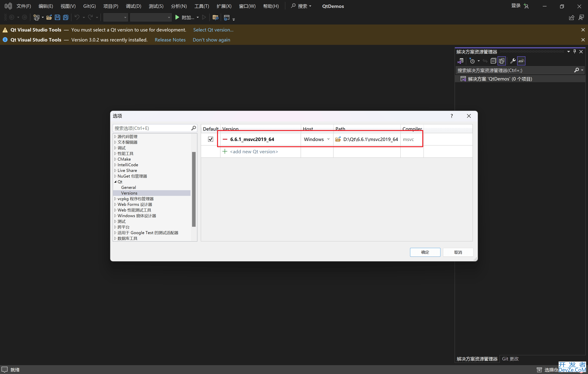Click the collapse all icon in Solution Explorer
The height and width of the screenshot is (374, 588).
493,61
